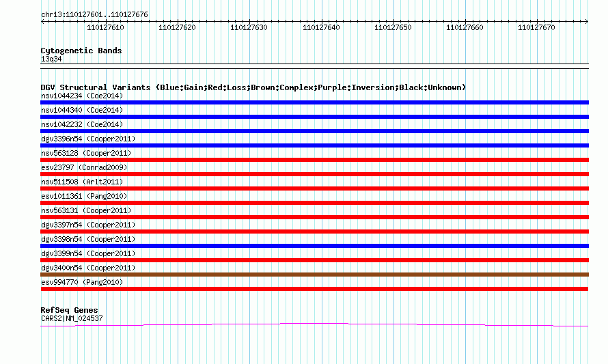Click ruler position label 110127670
The image size is (608, 364).
tap(536, 27)
